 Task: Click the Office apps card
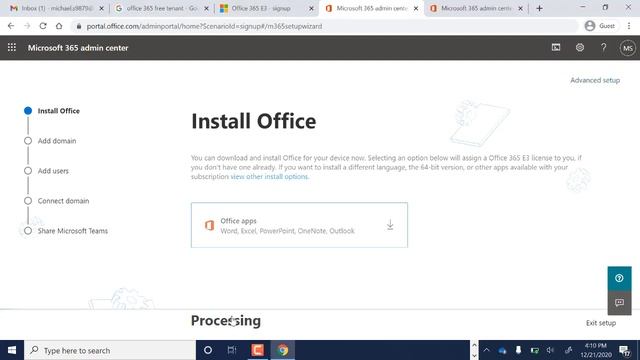299,225
